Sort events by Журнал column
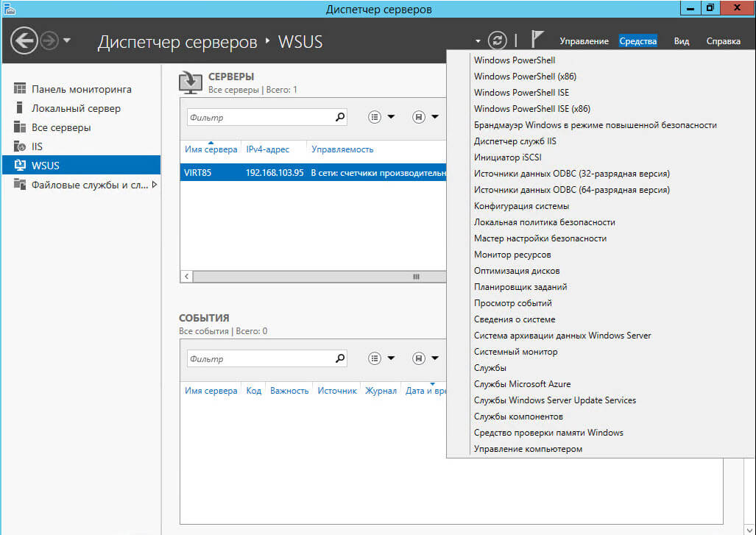Screen dimensions: 756x535 (381, 391)
